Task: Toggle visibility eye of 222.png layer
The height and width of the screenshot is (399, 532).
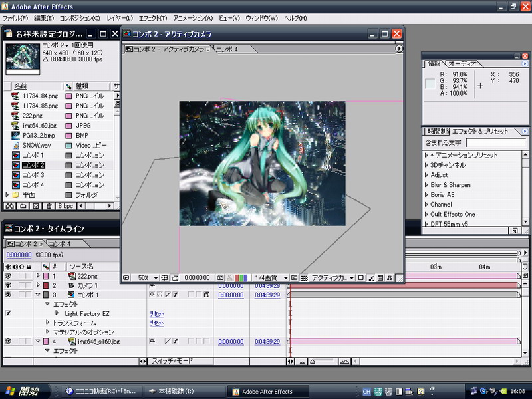Action: point(8,276)
